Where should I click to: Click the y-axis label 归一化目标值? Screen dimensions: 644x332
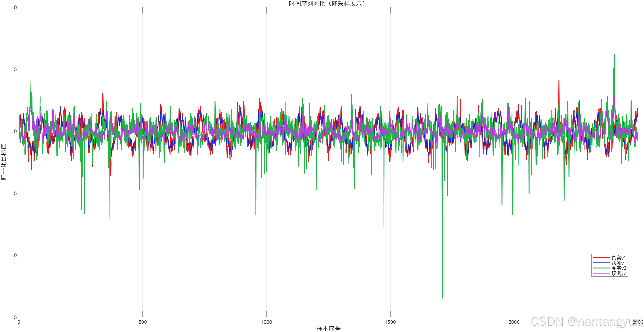[x=3, y=162]
